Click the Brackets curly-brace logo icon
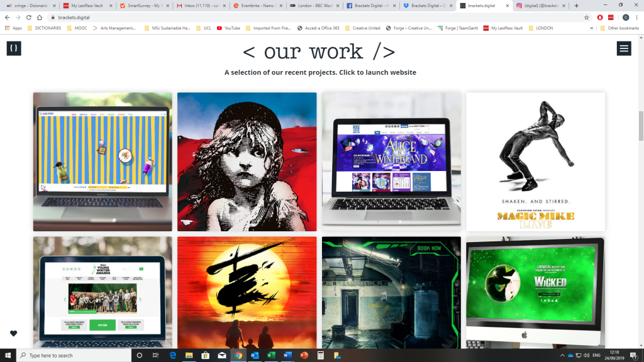 [x=14, y=48]
